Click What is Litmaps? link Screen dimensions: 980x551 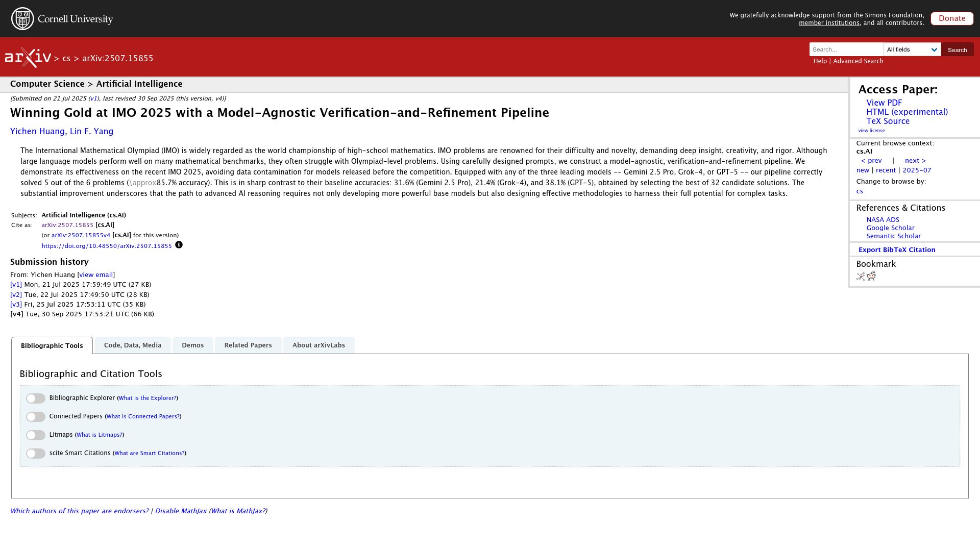click(100, 435)
